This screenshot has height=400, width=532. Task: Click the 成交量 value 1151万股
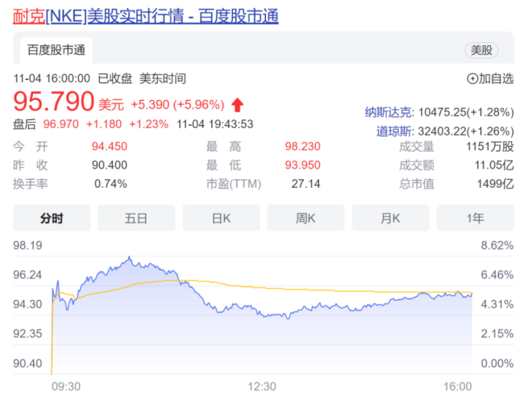[x=490, y=146]
